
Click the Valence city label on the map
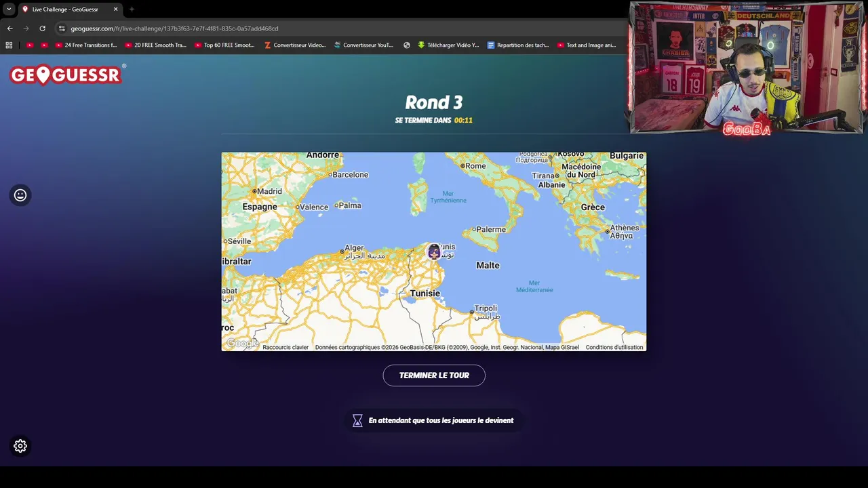[314, 207]
